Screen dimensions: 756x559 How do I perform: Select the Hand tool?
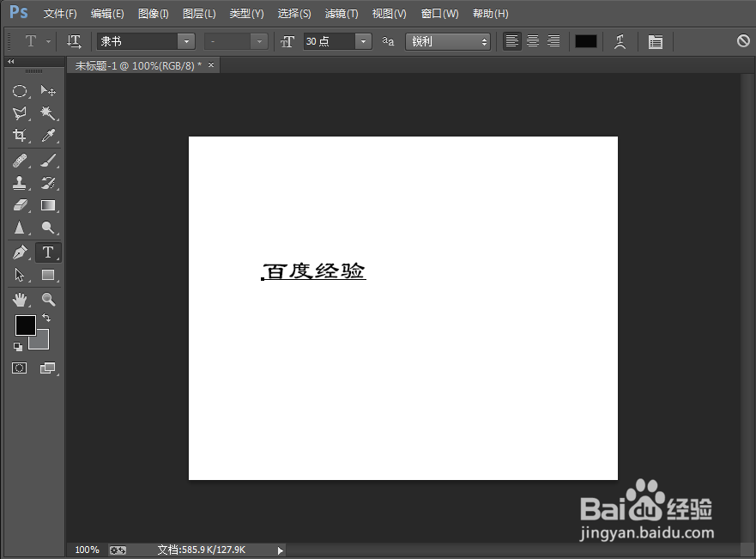coord(19,300)
